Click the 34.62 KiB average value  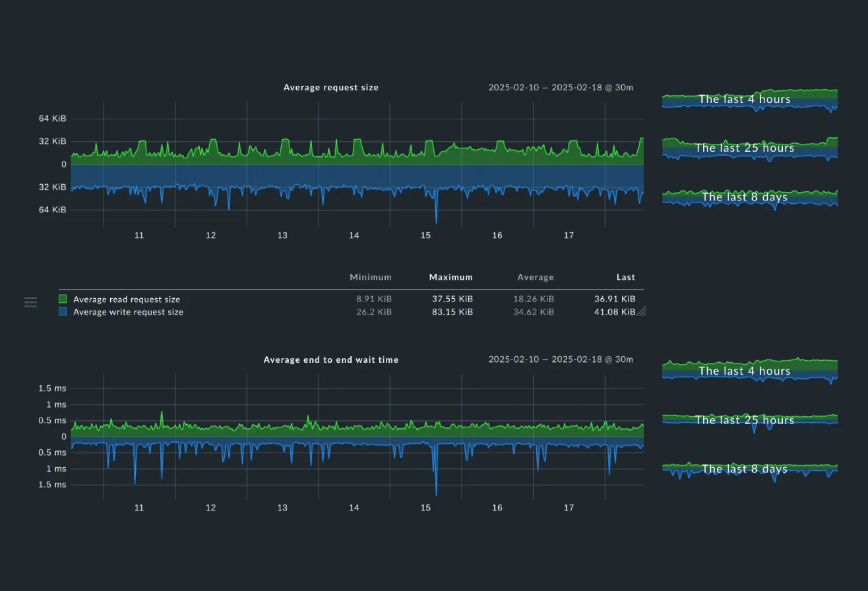(534, 312)
